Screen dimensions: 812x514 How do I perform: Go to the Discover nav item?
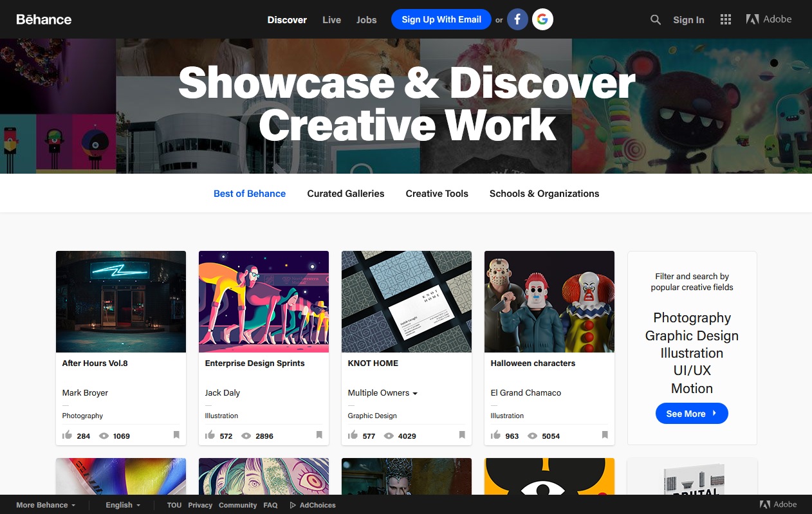click(287, 20)
